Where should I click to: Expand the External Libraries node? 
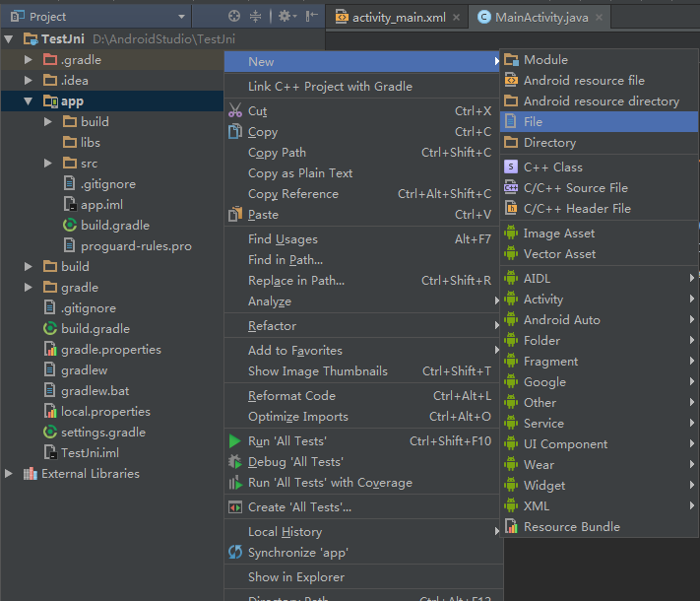pos(9,474)
